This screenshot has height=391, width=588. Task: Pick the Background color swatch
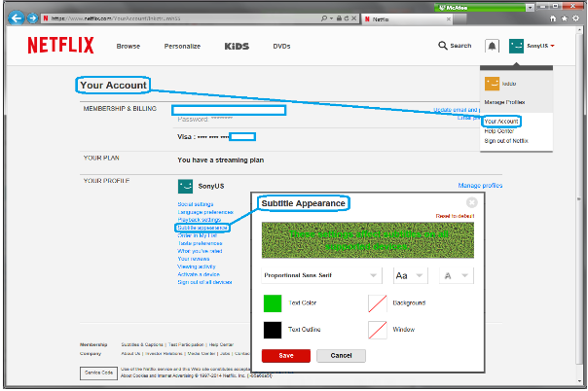coord(378,303)
